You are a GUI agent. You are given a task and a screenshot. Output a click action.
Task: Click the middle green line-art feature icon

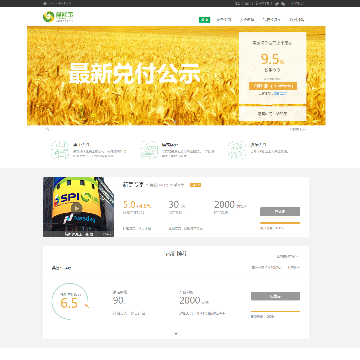pos(149,150)
